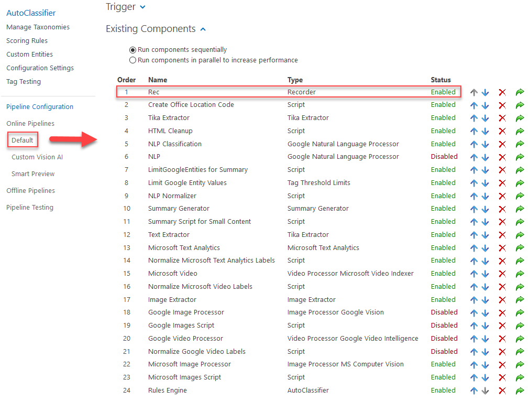The width and height of the screenshot is (532, 401).
Task: Open Offline Pipelines in sidebar
Action: click(x=30, y=190)
